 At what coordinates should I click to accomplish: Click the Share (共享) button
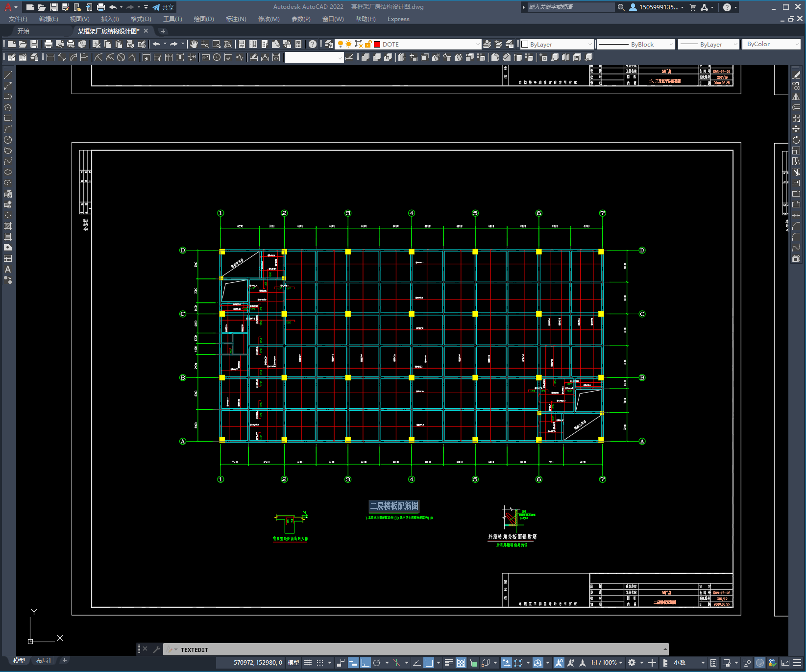click(x=163, y=7)
